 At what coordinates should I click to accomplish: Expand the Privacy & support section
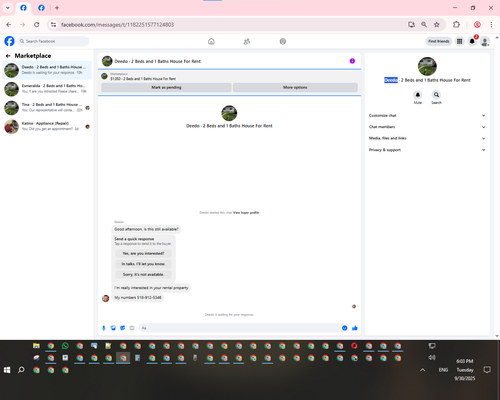click(x=427, y=150)
